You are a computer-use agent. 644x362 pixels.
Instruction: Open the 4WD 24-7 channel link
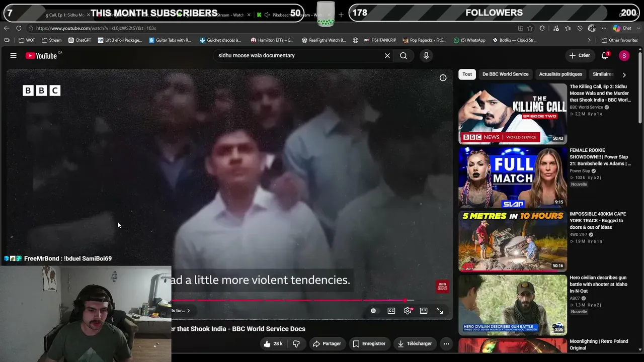pyautogui.click(x=579, y=235)
